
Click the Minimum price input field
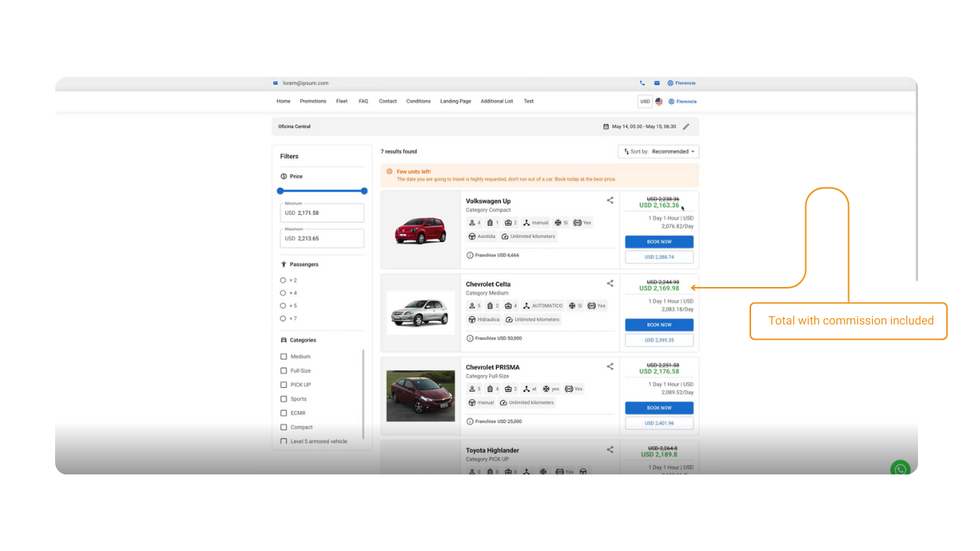[322, 213]
